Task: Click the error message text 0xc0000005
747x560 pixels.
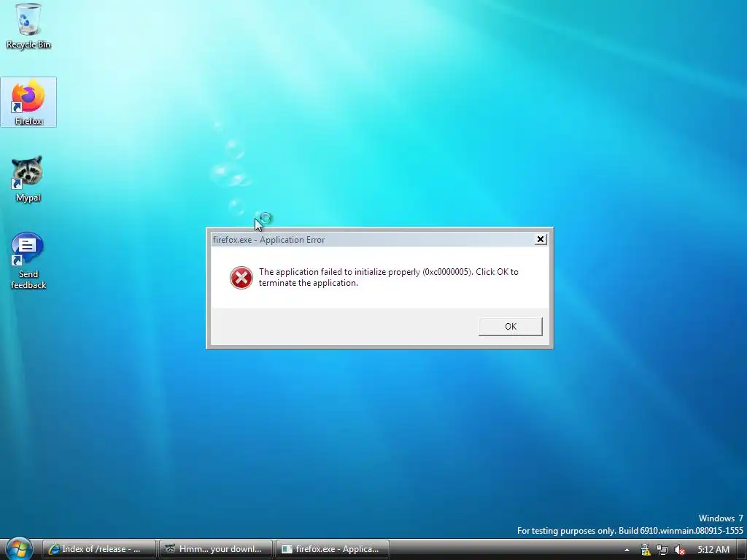Action: (446, 272)
